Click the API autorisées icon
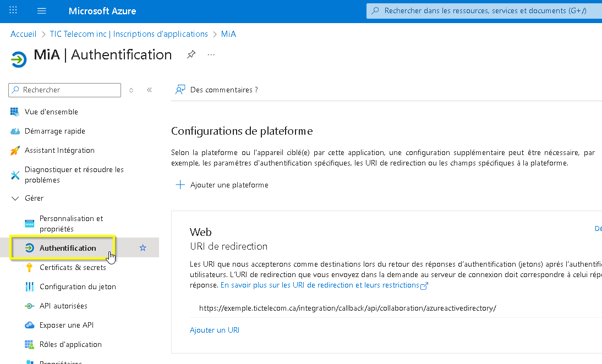The height and width of the screenshot is (364, 602). tap(30, 306)
